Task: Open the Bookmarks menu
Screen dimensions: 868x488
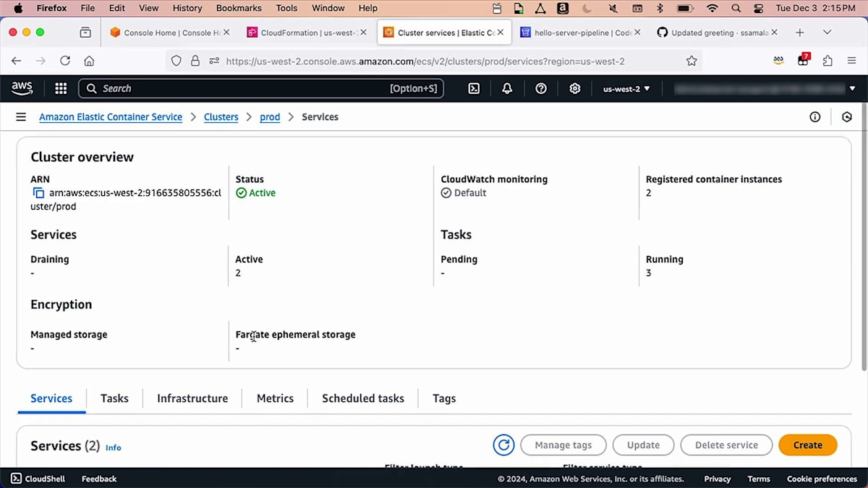Action: [239, 8]
